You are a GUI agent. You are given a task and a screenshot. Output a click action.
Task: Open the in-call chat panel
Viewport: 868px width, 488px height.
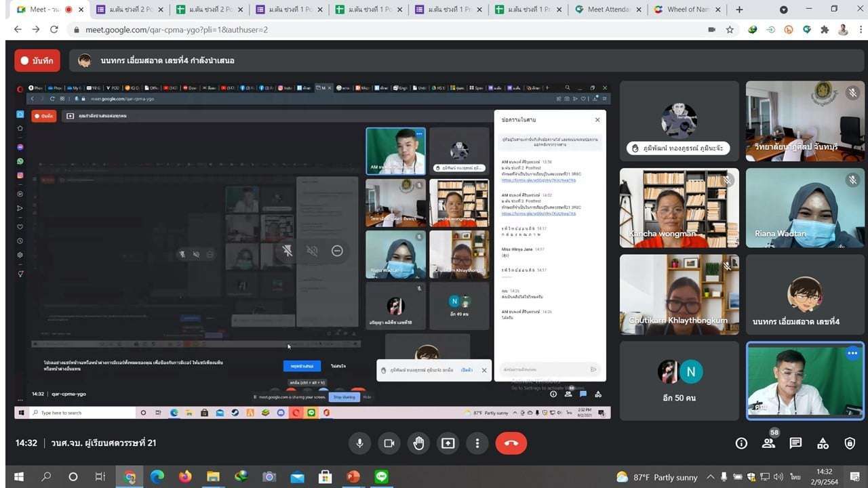click(795, 443)
